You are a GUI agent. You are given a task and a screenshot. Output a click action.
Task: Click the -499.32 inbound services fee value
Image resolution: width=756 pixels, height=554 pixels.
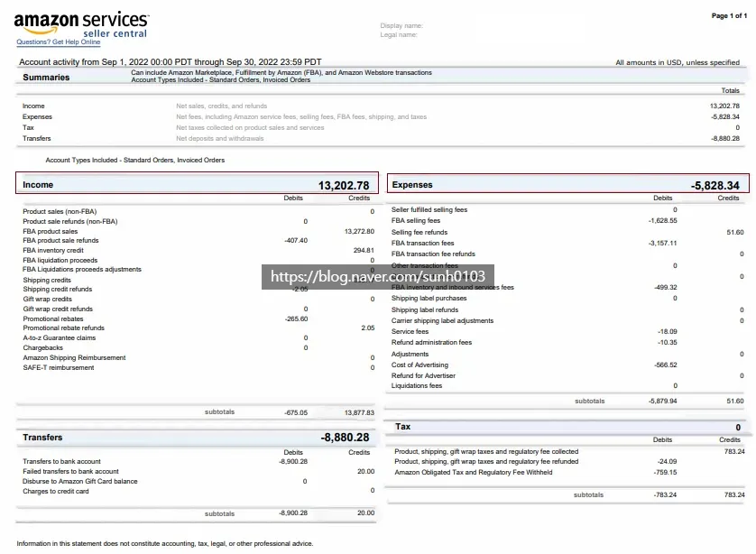666,287
